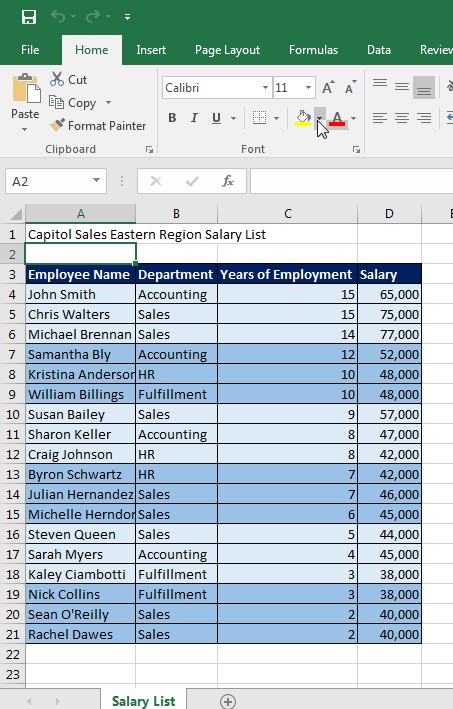453x709 pixels.
Task: Add a new sheet with plus icon
Action: tap(227, 701)
